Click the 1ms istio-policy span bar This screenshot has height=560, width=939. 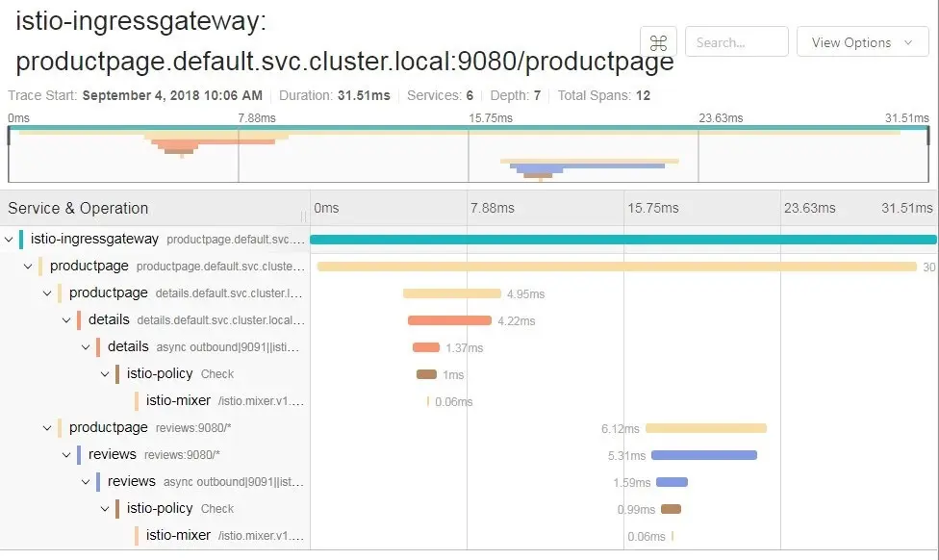coord(426,374)
